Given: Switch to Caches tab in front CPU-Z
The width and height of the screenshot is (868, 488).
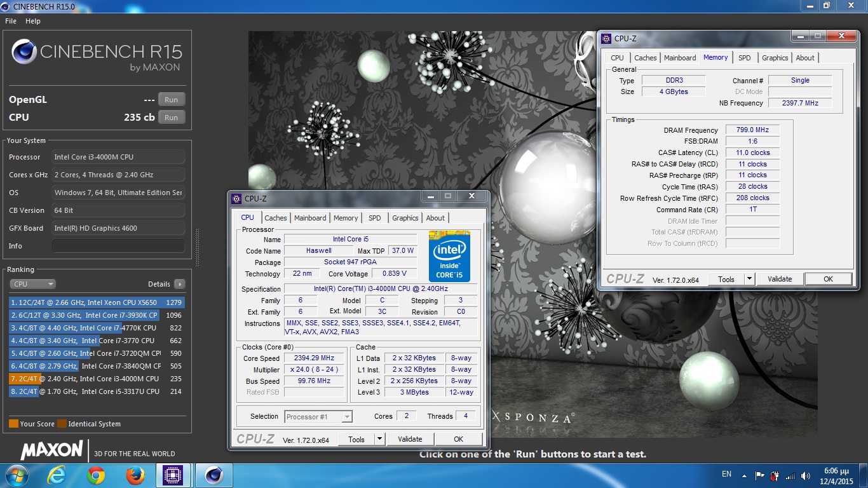Looking at the screenshot, I should (276, 218).
